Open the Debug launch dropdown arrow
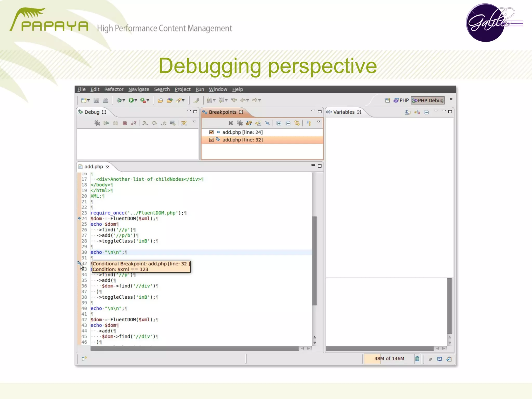 click(x=124, y=100)
